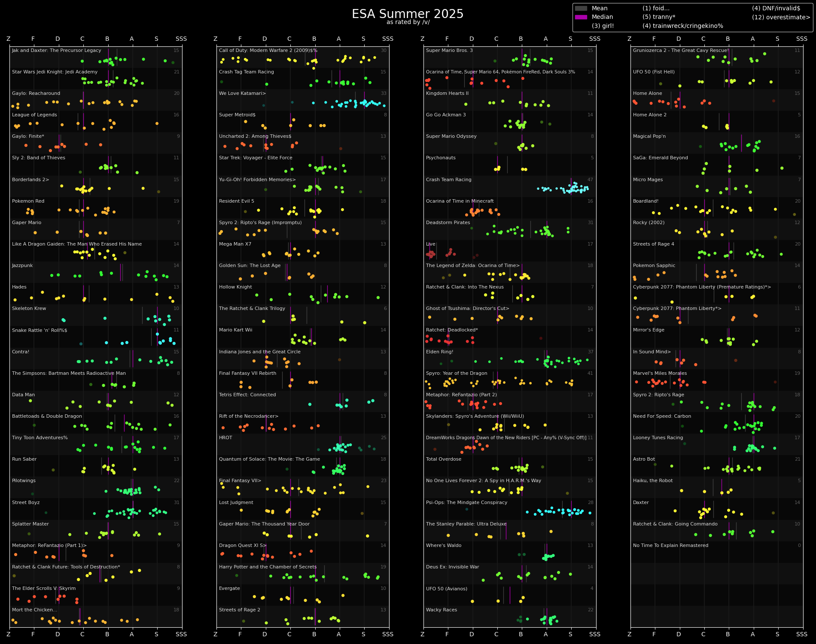Click the 'Mega Man X7' row label
Screen dimensions: 816x644
(235, 244)
